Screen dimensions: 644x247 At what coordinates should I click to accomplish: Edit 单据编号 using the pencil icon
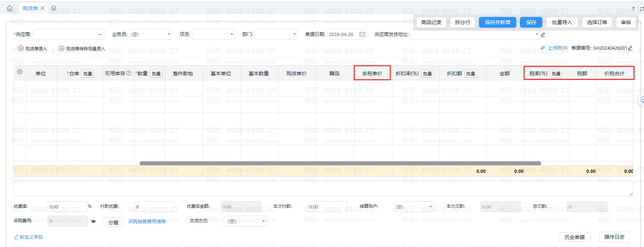[630, 48]
